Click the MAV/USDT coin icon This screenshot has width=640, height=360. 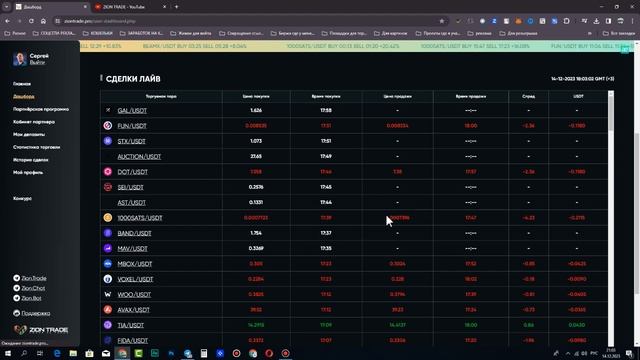pos(108,248)
